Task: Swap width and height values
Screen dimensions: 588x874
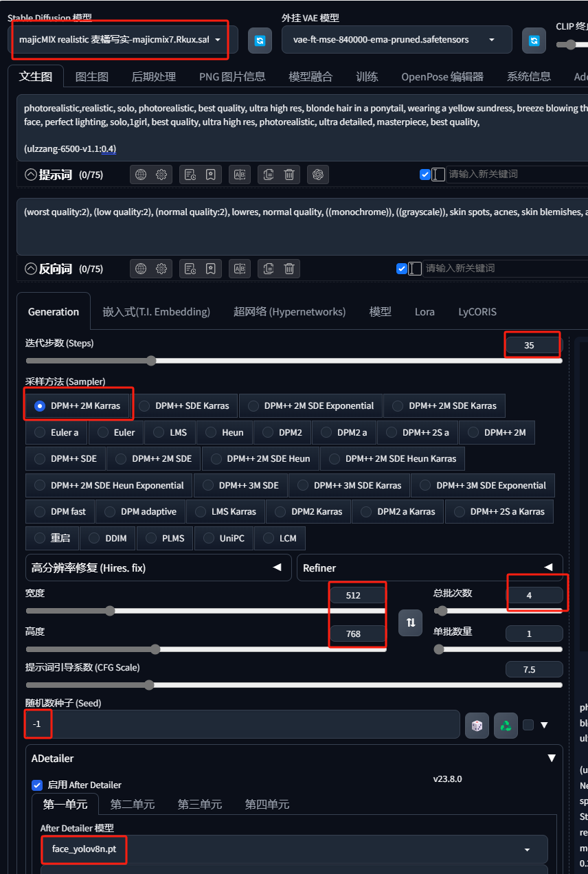Action: coord(410,622)
